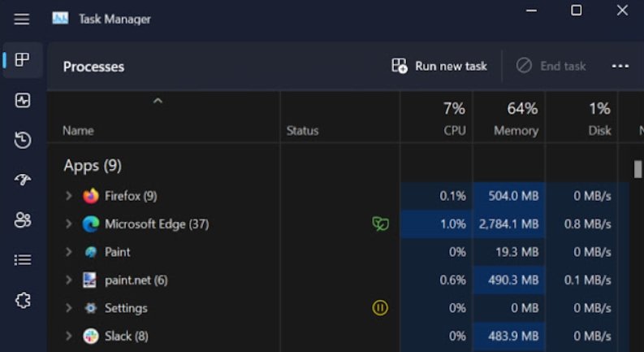This screenshot has height=352, width=644.
Task: Open Startup apps sidebar icon
Action: [23, 180]
